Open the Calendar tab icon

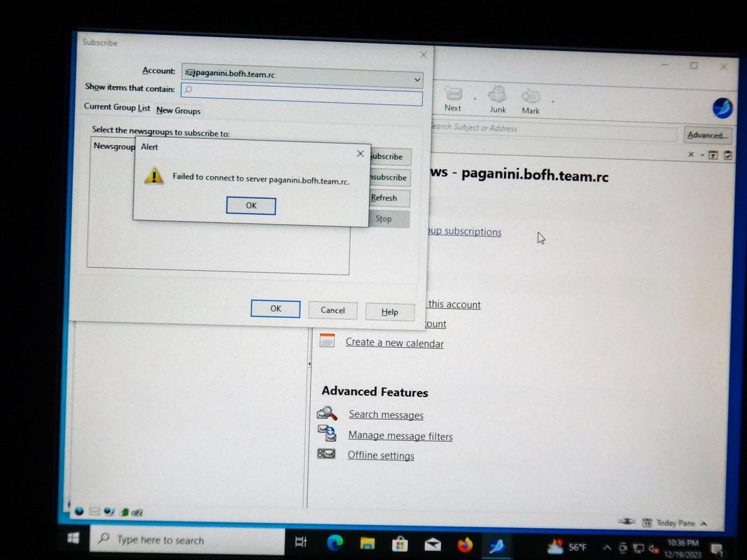713,155
